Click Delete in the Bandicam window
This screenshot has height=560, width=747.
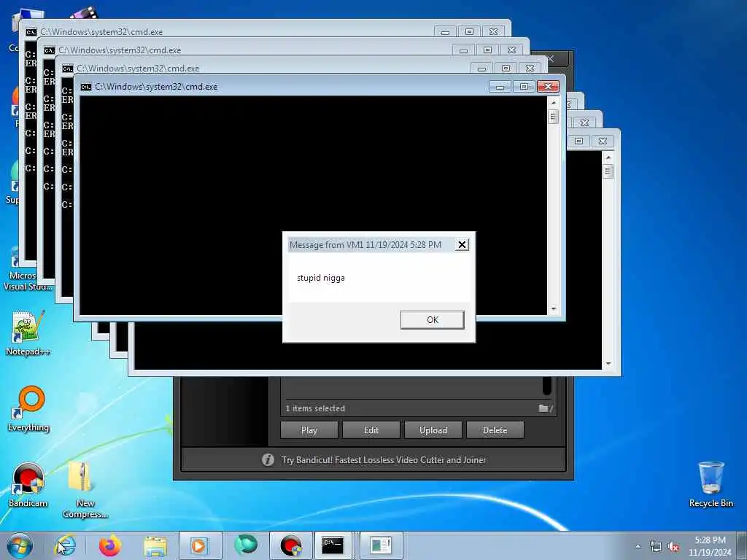(495, 430)
